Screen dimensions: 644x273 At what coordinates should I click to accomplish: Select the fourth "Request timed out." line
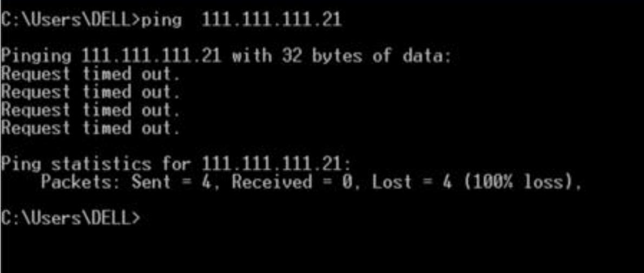(91, 129)
